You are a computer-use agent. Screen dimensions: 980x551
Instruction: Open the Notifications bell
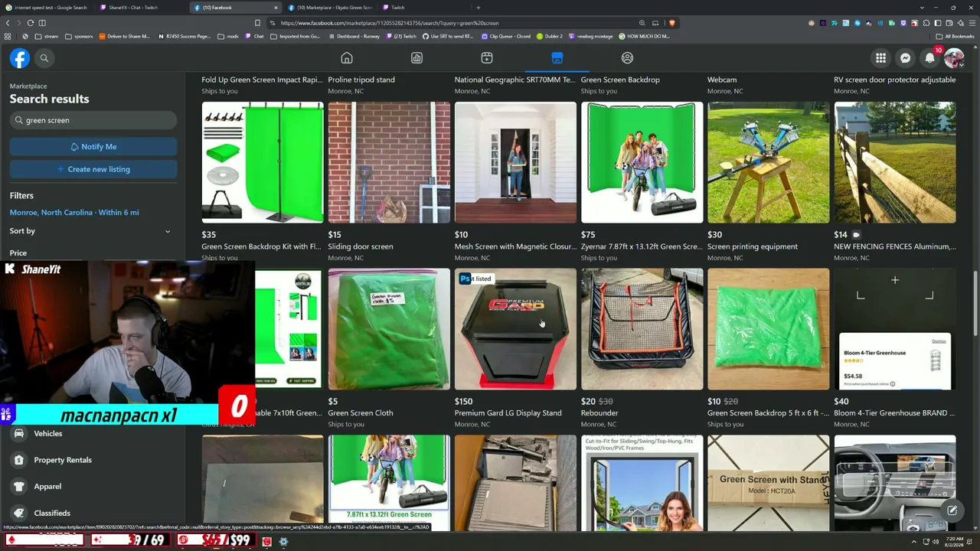929,58
